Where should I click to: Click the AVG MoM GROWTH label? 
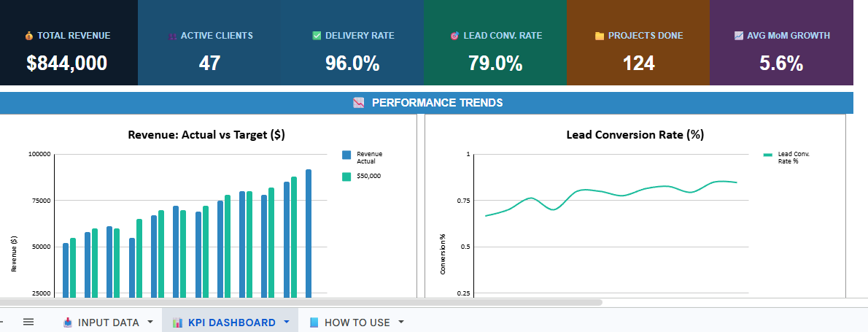[x=788, y=36]
